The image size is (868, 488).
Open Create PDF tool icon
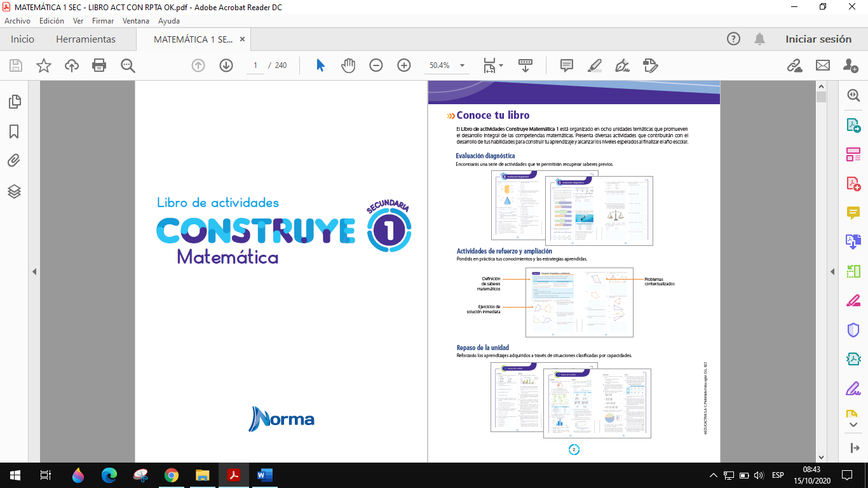pos(853,184)
